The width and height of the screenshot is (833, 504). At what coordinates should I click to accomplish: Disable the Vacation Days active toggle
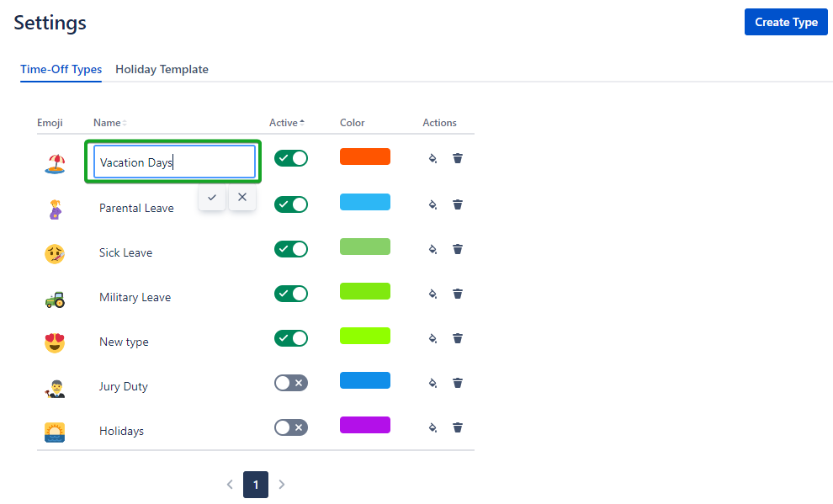click(291, 158)
